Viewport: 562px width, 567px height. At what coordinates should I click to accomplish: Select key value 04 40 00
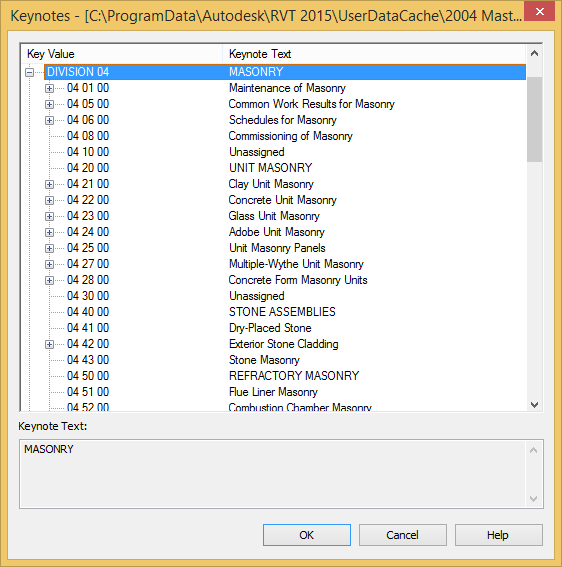click(88, 312)
